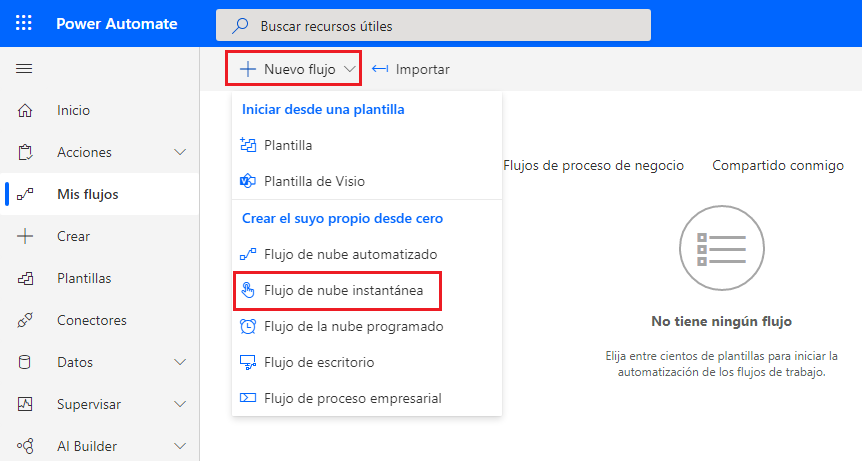The width and height of the screenshot is (862, 461).
Task: Click the Plantilla de Visio icon
Action: point(248,181)
